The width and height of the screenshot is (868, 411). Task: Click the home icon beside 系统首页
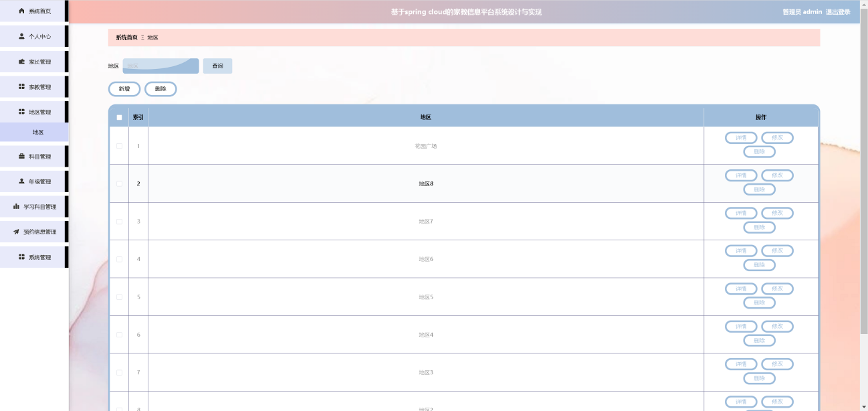point(21,11)
